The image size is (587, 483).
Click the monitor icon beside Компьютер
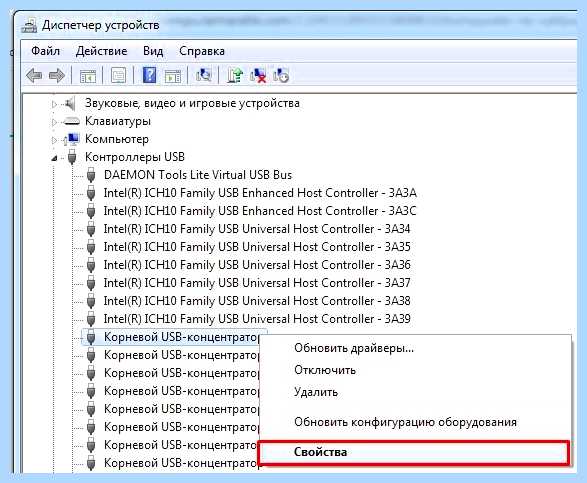(72, 139)
